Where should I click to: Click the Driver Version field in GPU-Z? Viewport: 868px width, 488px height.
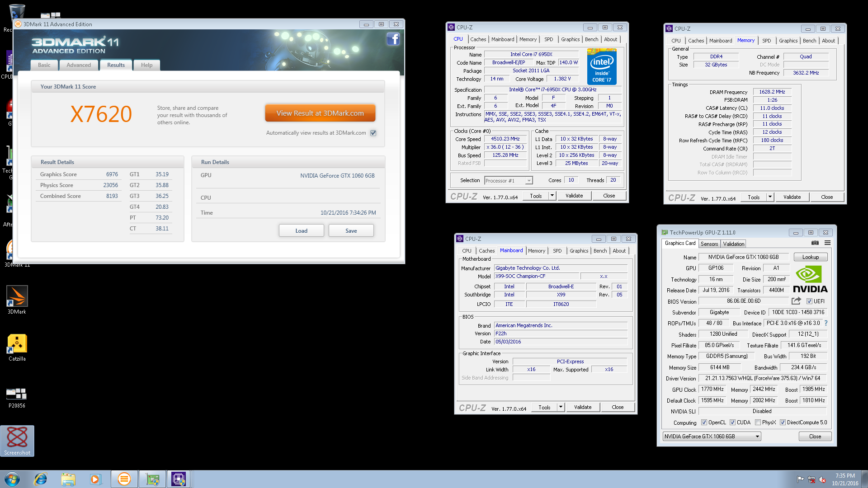[x=762, y=378]
